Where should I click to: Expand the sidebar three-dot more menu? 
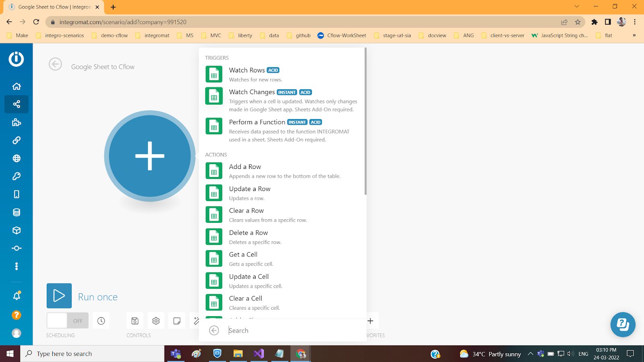[x=17, y=266]
